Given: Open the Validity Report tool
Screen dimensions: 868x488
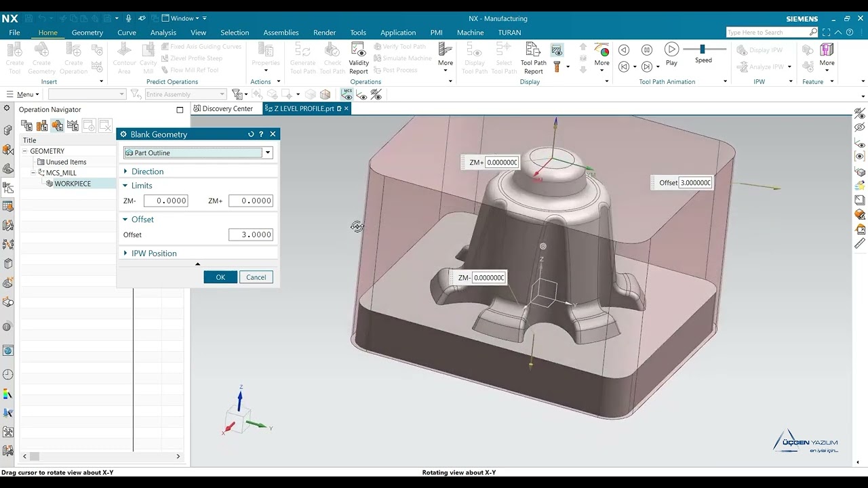Looking at the screenshot, I should click(x=359, y=58).
